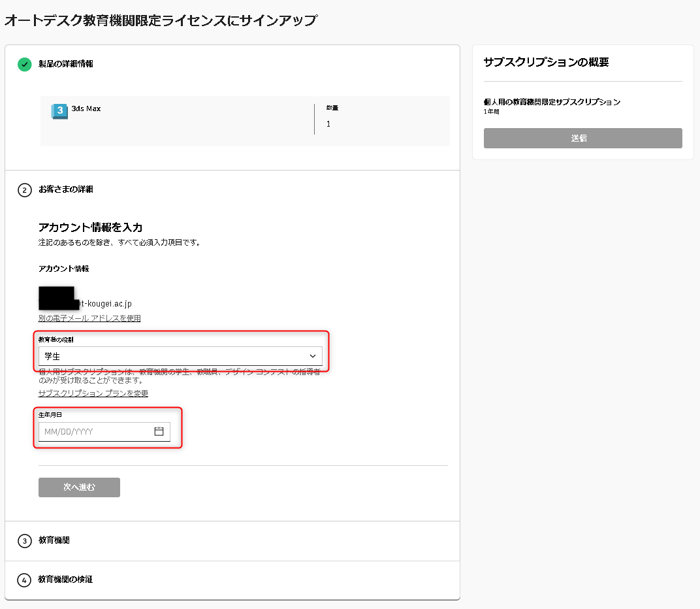Click the 3ds Max product name text
This screenshot has width=700, height=609.
pos(86,108)
